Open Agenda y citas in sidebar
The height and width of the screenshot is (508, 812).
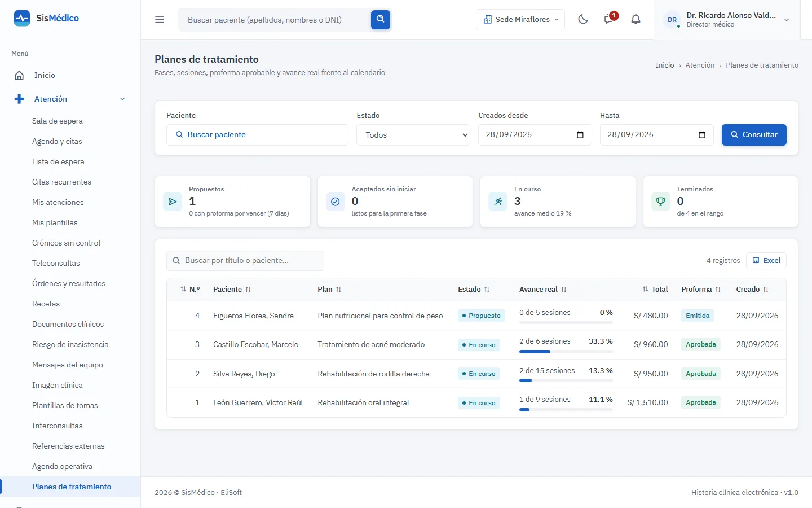(x=57, y=141)
